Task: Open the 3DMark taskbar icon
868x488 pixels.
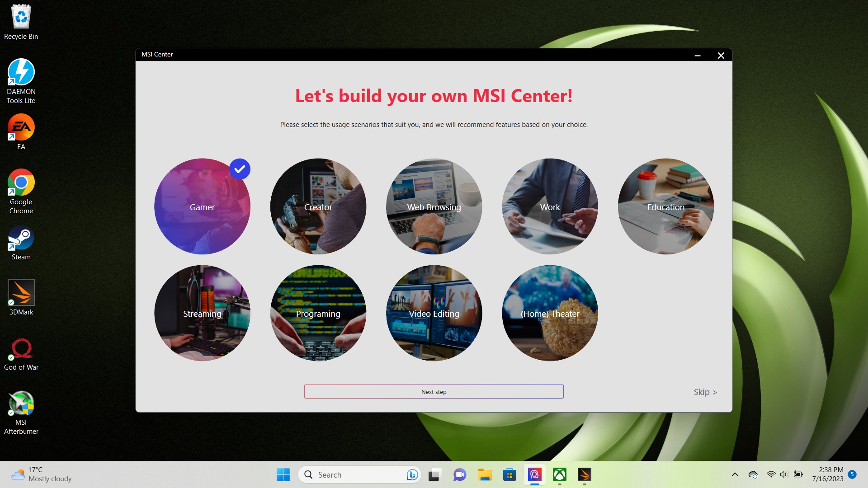Action: pyautogui.click(x=584, y=474)
